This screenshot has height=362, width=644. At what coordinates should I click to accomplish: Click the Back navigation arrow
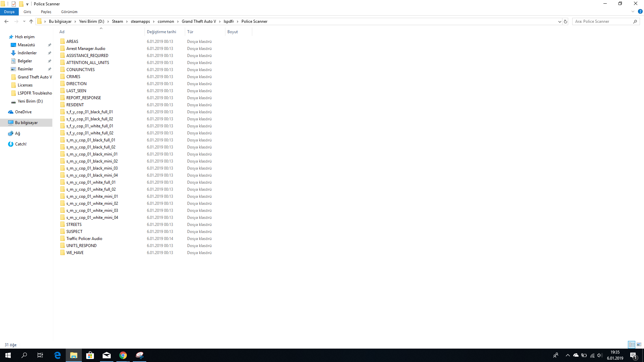pos(6,21)
